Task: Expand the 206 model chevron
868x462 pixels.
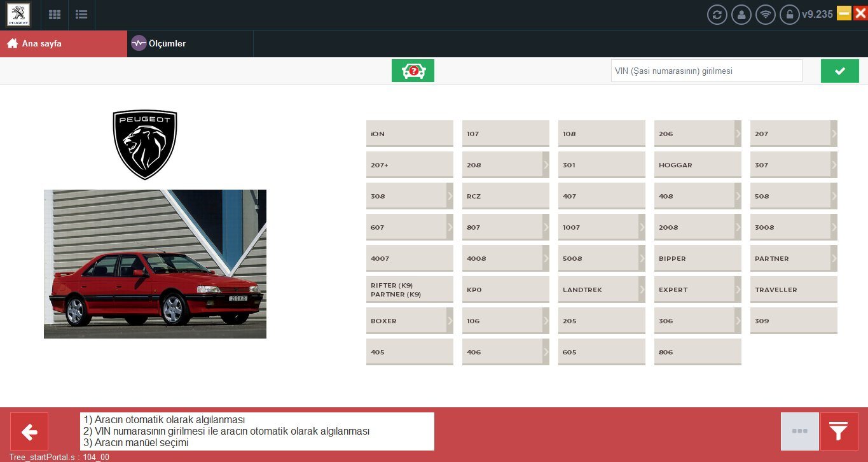Action: point(738,134)
